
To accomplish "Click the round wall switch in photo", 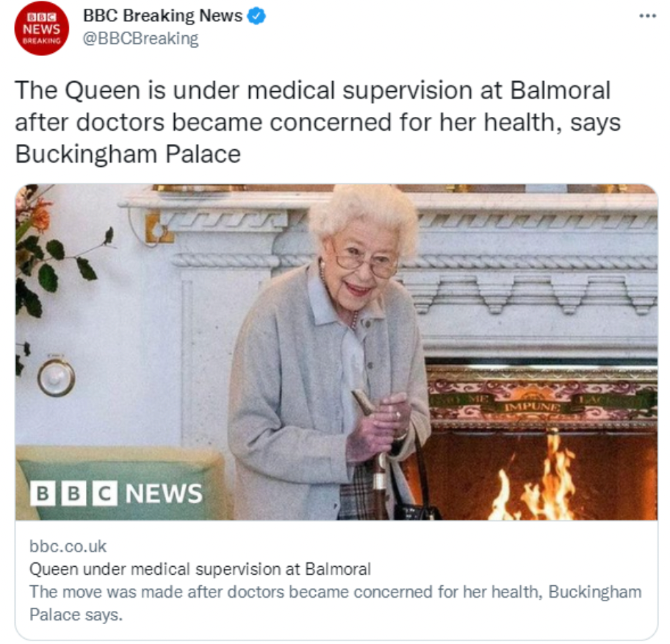I will click(x=56, y=378).
